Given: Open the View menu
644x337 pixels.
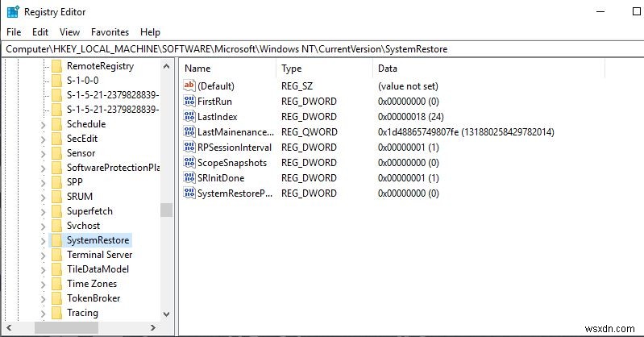Looking at the screenshot, I should coord(69,32).
